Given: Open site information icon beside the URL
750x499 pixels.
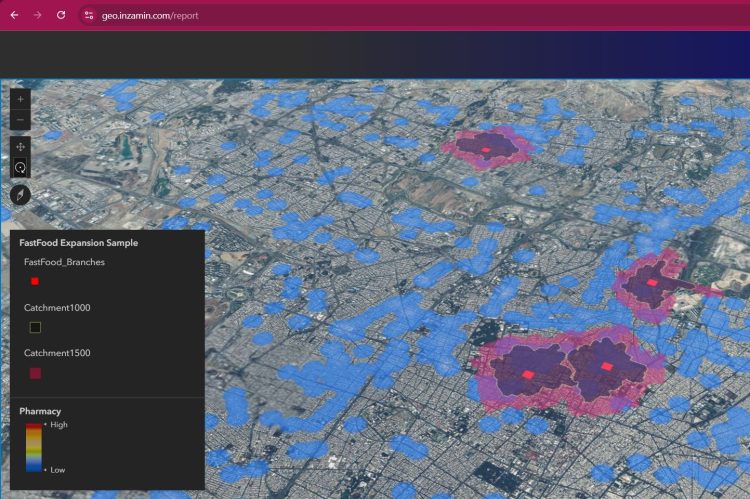Looking at the screenshot, I should pyautogui.click(x=89, y=15).
